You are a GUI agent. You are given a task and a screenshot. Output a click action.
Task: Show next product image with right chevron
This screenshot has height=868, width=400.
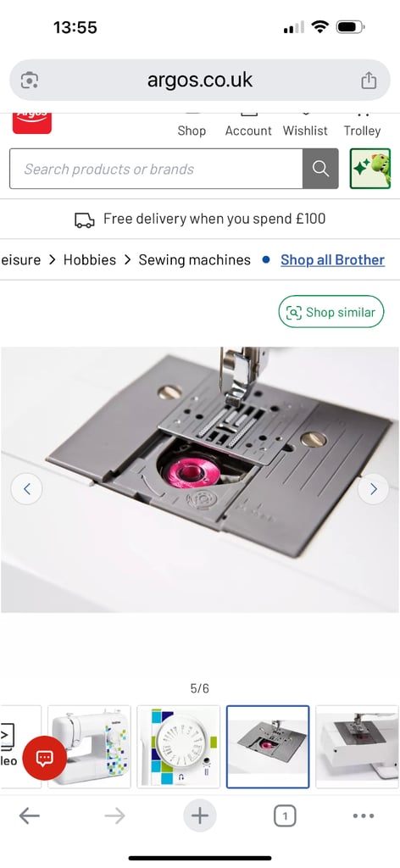click(x=374, y=489)
